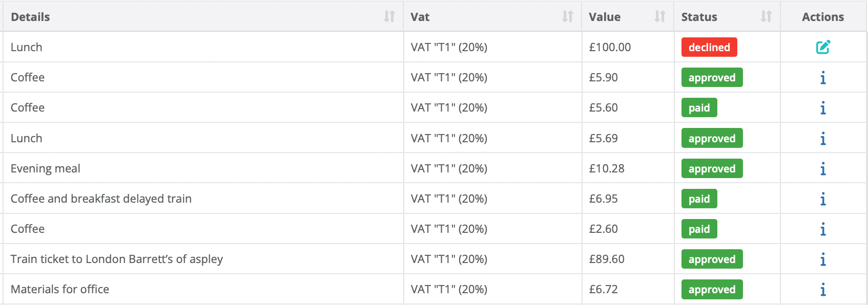
Task: View info for £5.60 Coffee expense
Action: [x=823, y=108]
